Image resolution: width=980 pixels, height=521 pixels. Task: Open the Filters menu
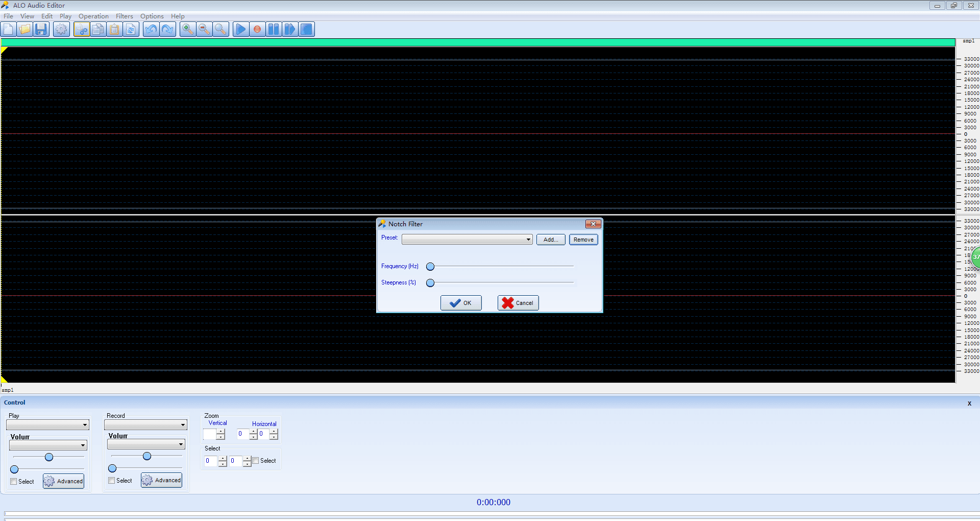click(124, 16)
